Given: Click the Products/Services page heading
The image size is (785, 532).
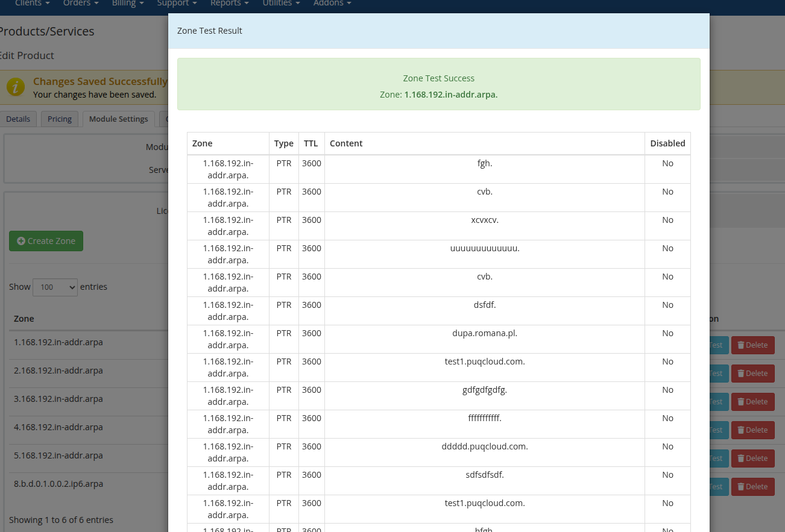Looking at the screenshot, I should click(47, 31).
